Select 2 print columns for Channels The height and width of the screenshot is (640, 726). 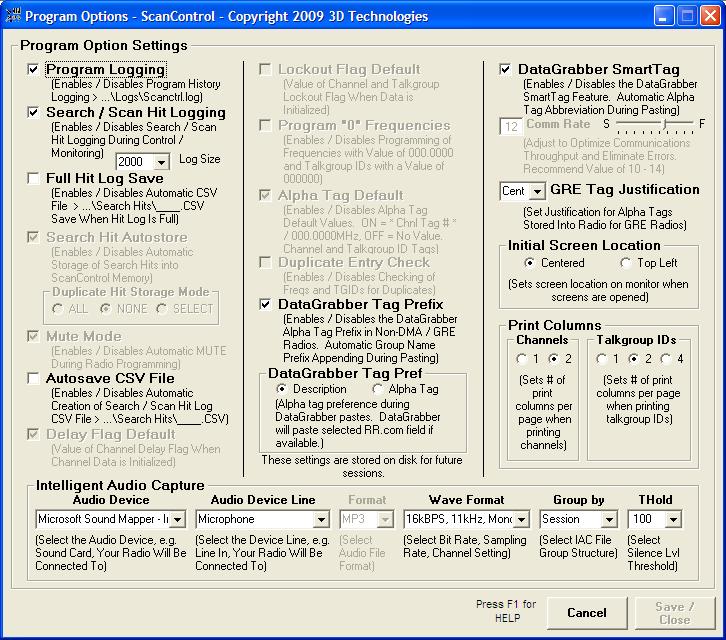pos(553,359)
